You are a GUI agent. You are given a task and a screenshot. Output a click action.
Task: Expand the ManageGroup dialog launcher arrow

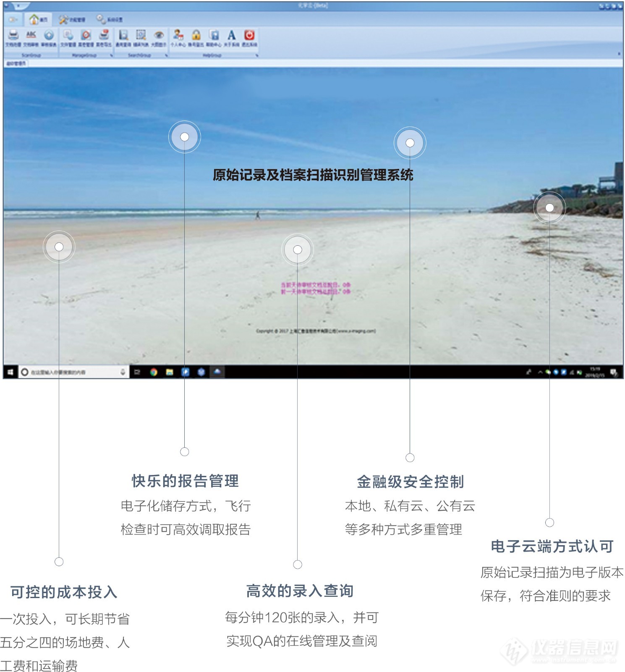pyautogui.click(x=111, y=55)
